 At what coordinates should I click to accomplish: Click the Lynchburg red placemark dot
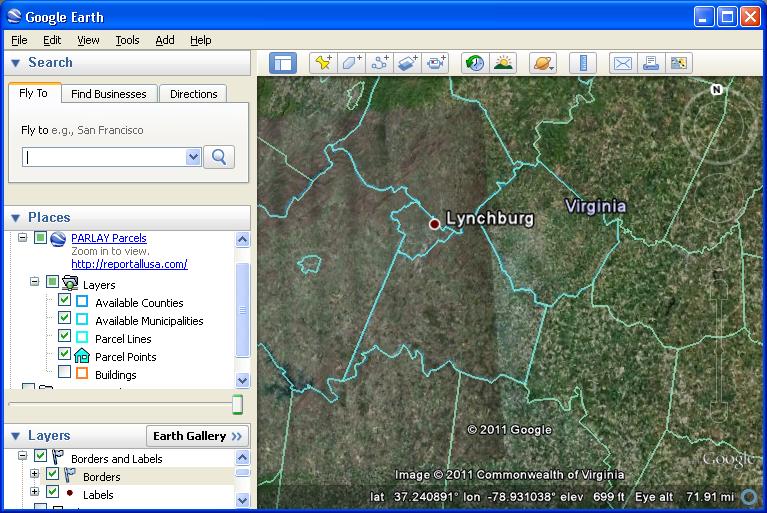click(434, 224)
